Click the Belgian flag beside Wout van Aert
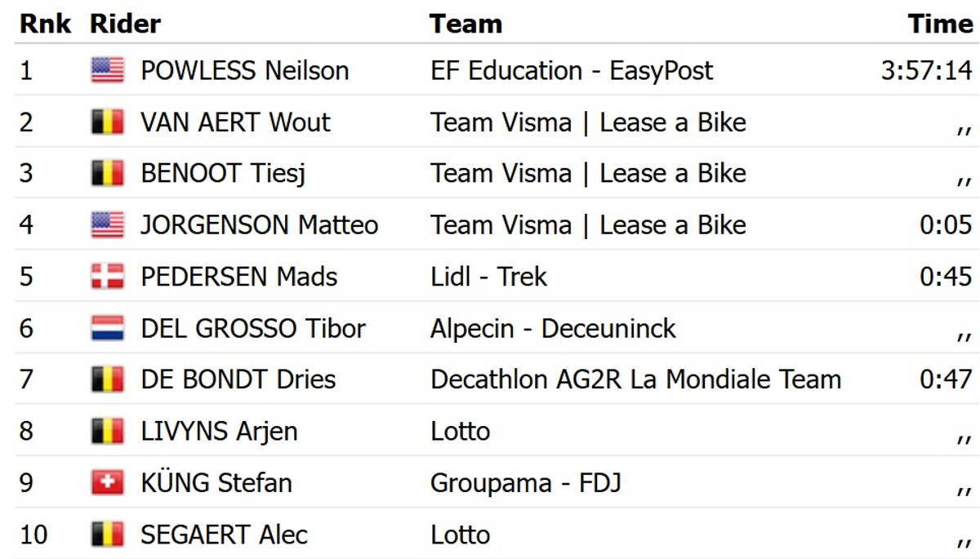This screenshot has width=980, height=559. [x=107, y=122]
